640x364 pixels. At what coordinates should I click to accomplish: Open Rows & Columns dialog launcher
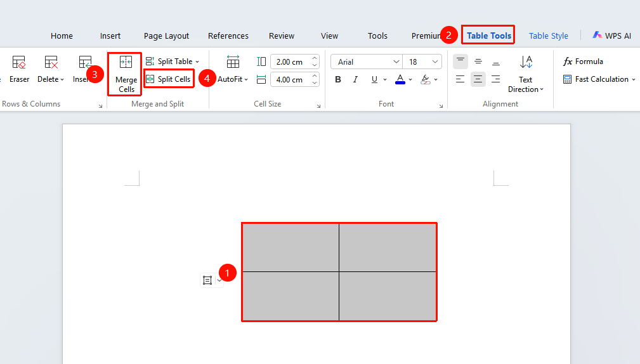tap(100, 106)
